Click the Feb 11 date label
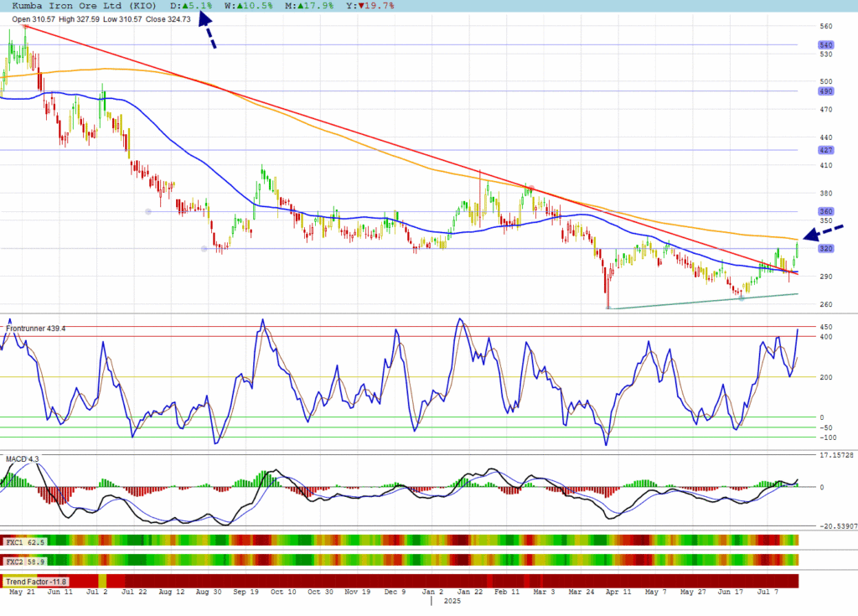The height and width of the screenshot is (616, 858). tap(507, 592)
